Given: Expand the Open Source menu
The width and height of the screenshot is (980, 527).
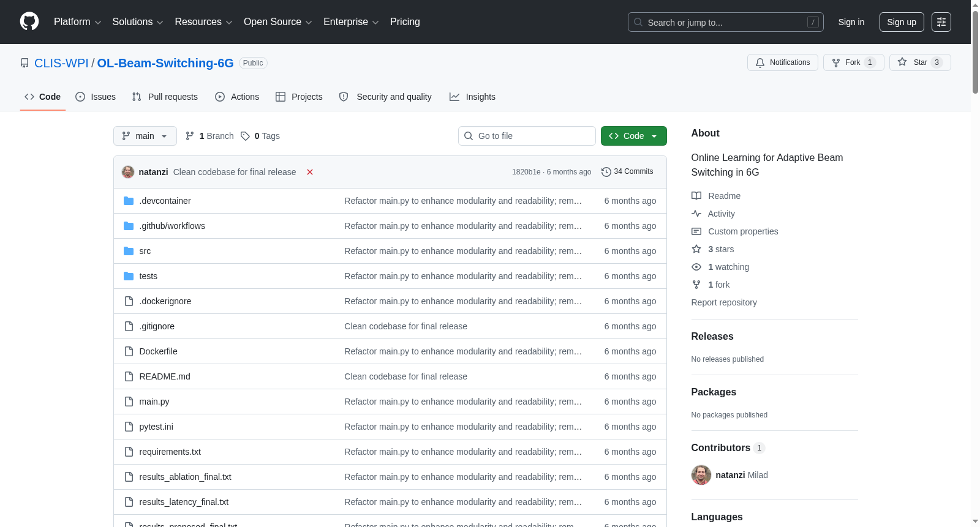Looking at the screenshot, I should [277, 22].
